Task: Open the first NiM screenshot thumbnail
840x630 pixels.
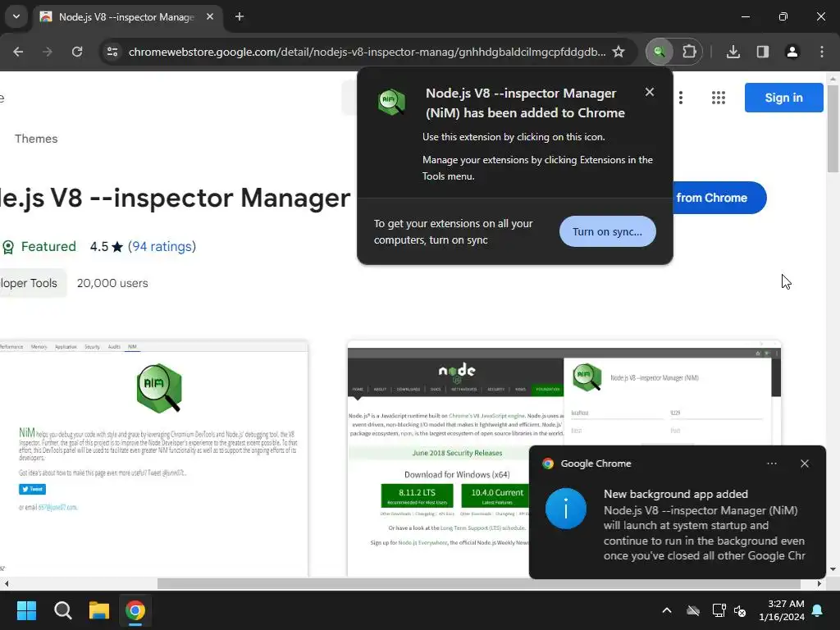Action: [153, 459]
